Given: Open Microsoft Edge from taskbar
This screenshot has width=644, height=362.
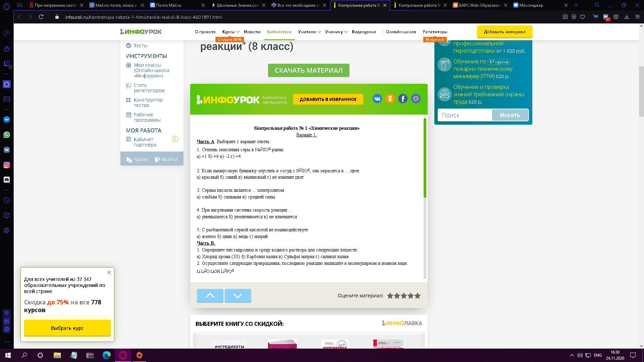Looking at the screenshot, I should tap(107, 355).
